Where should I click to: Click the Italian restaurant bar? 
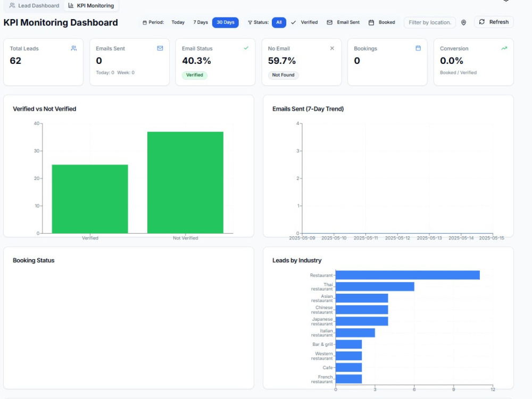[x=355, y=333]
